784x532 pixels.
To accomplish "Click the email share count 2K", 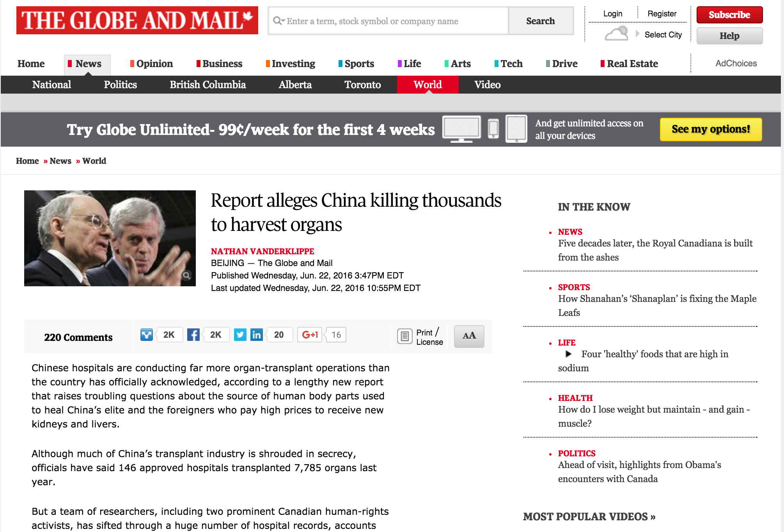I will (x=169, y=335).
